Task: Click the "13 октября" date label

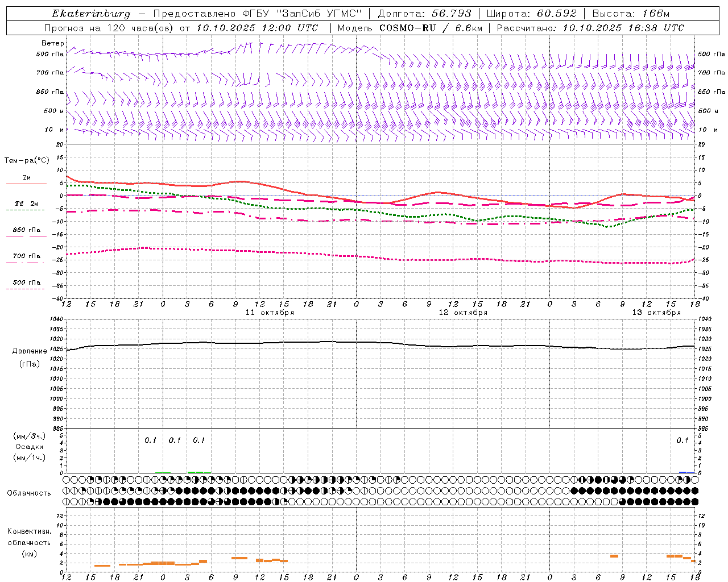Action: pyautogui.click(x=656, y=312)
